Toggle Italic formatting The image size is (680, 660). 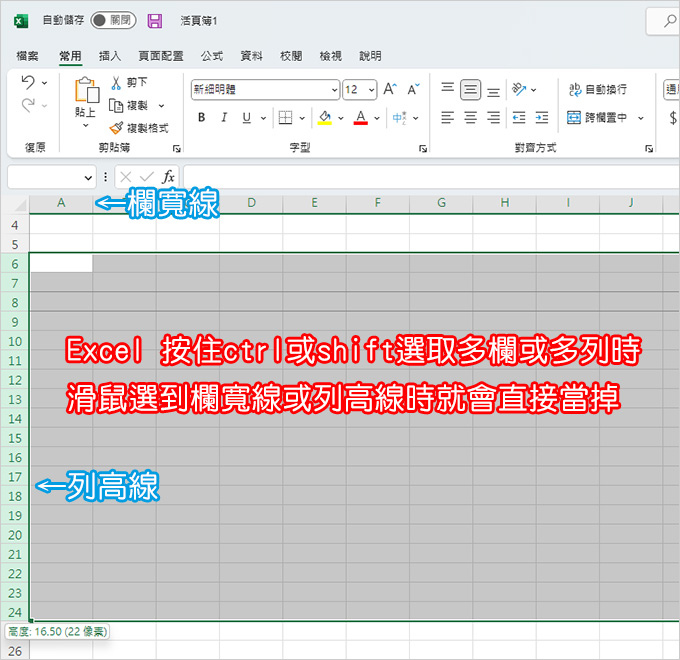pos(224,118)
